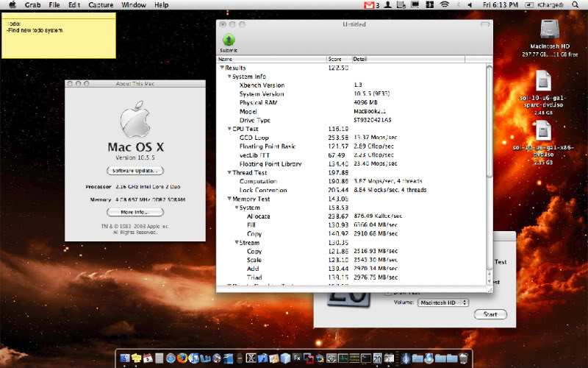Click the More Info button
This screenshot has height=368, width=588.
[x=135, y=212]
